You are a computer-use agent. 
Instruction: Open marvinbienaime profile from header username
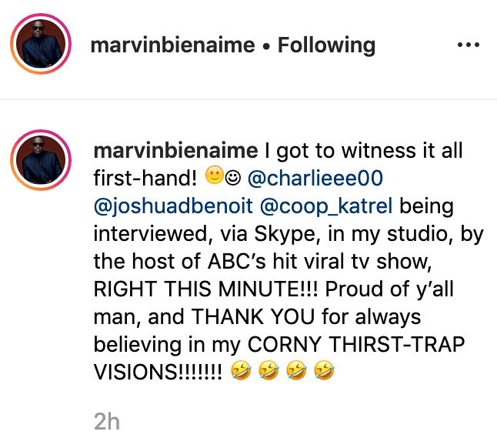(x=173, y=45)
